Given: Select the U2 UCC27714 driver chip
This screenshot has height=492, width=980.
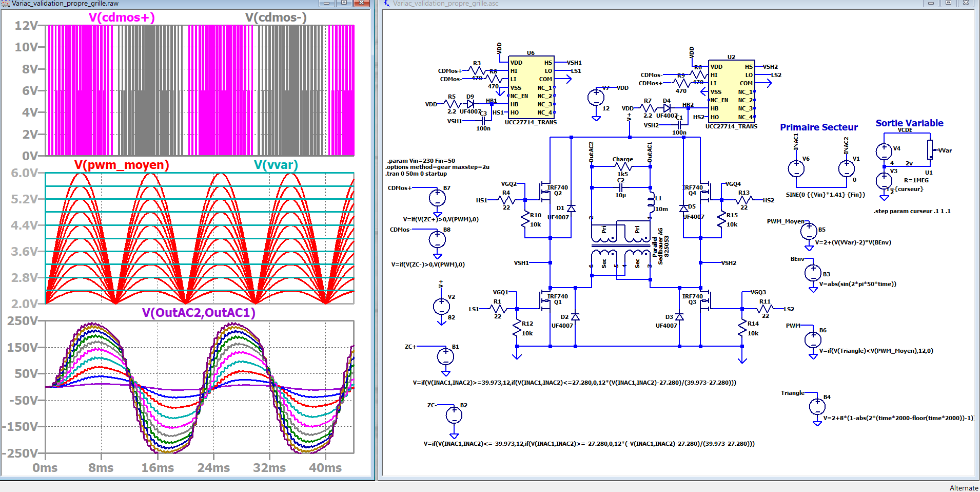Looking at the screenshot, I should pyautogui.click(x=731, y=92).
